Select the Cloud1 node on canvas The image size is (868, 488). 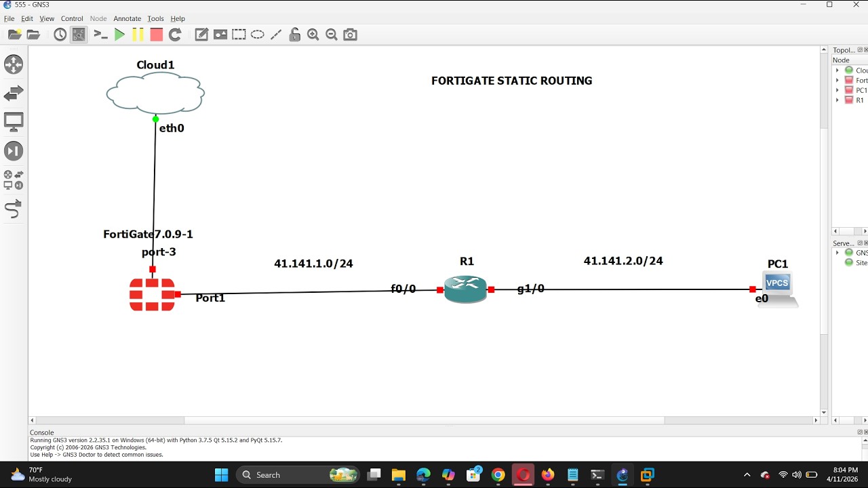pos(155,93)
